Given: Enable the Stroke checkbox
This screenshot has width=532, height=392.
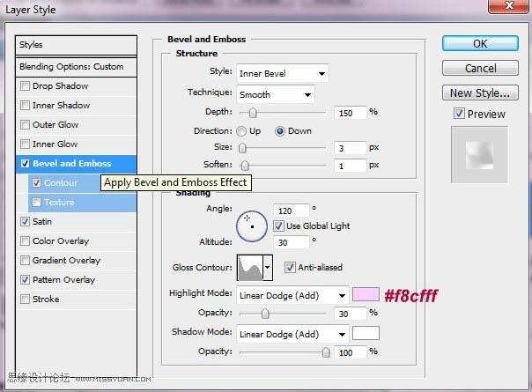Looking at the screenshot, I should click(x=25, y=299).
